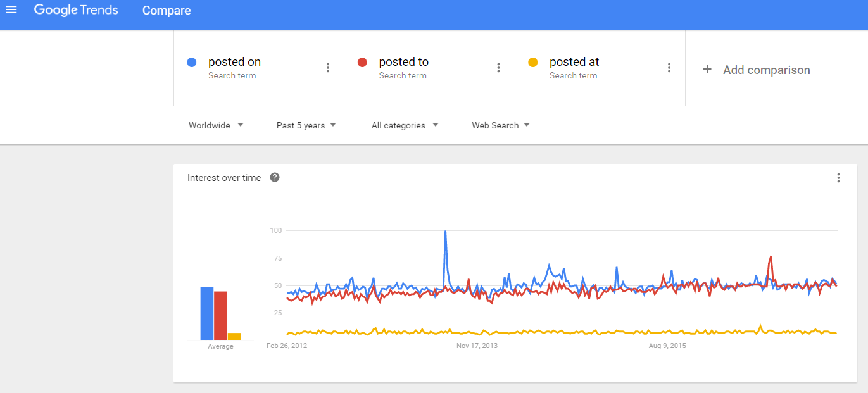Open the Web Search type dropdown
This screenshot has width=868, height=393.
coord(500,125)
